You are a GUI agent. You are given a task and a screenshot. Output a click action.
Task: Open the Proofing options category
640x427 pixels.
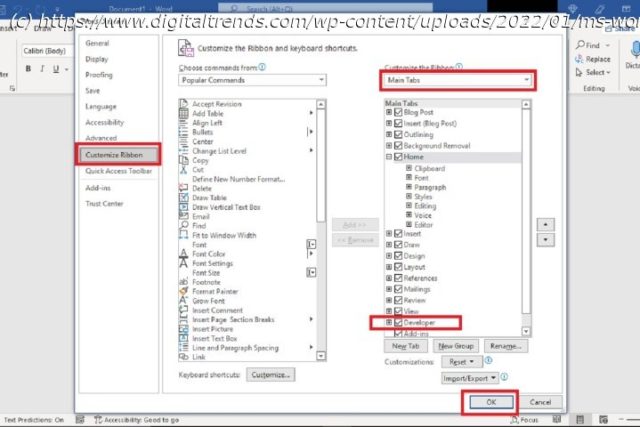point(99,75)
